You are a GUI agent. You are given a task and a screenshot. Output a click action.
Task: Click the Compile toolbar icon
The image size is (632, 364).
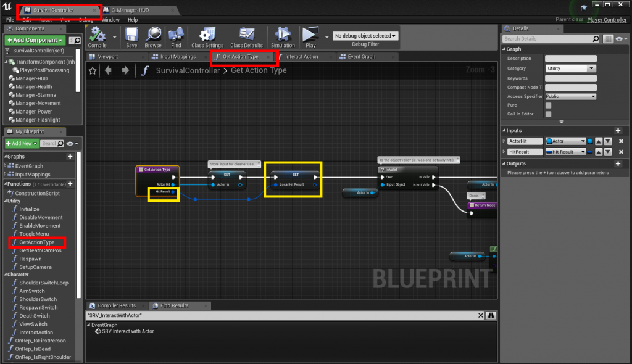coord(97,36)
